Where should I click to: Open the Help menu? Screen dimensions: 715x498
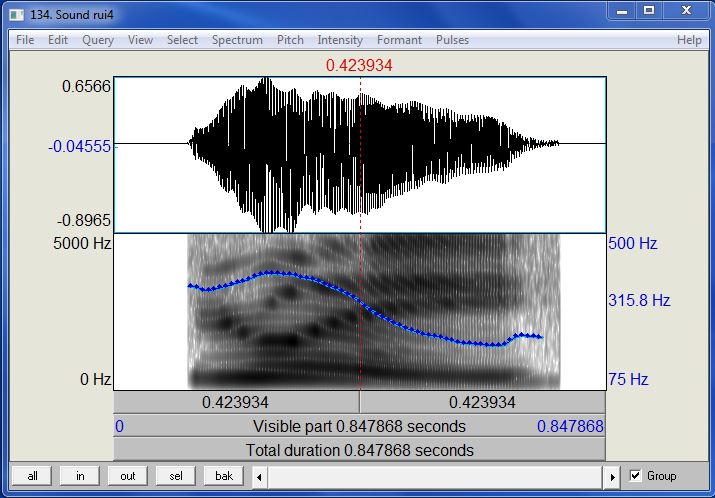(x=689, y=40)
